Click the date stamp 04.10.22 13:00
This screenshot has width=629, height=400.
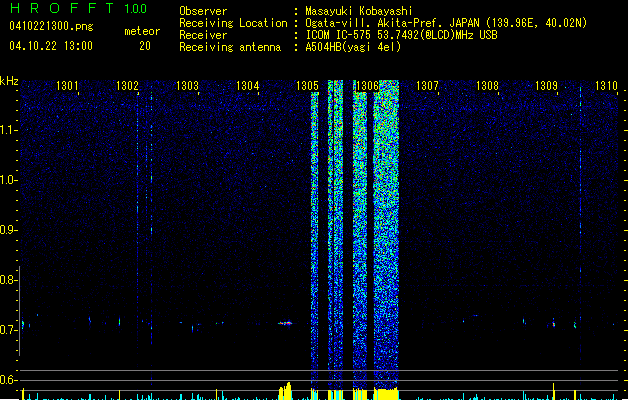point(51,46)
